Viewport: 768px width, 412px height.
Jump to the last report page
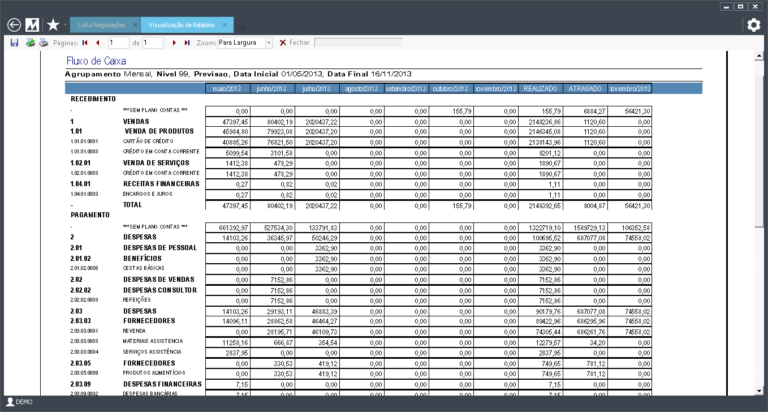click(x=186, y=43)
